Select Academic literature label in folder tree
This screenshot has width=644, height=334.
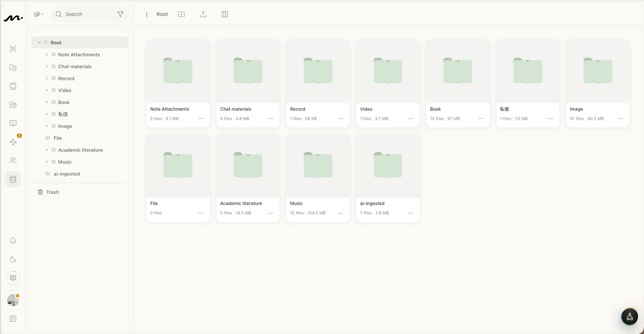tap(80, 150)
